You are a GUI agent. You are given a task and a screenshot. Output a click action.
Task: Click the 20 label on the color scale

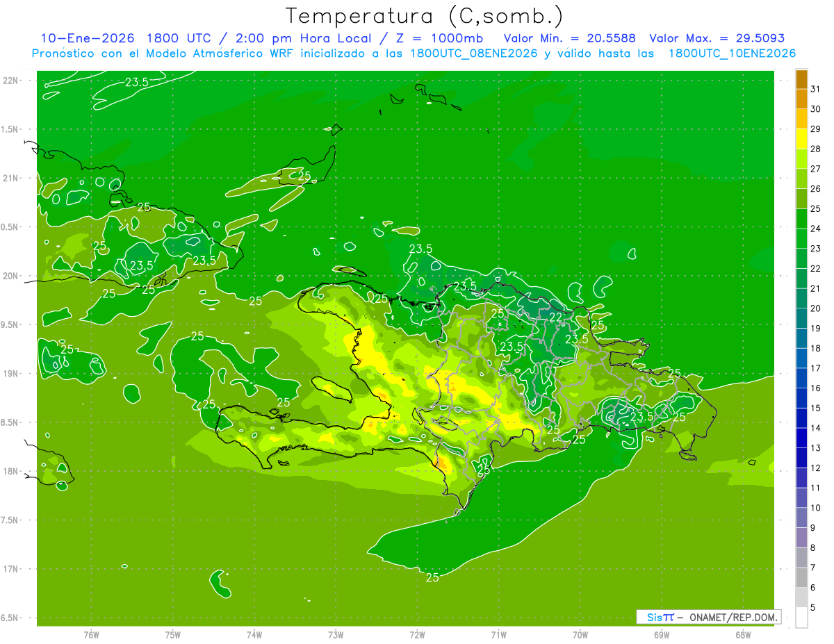815,308
